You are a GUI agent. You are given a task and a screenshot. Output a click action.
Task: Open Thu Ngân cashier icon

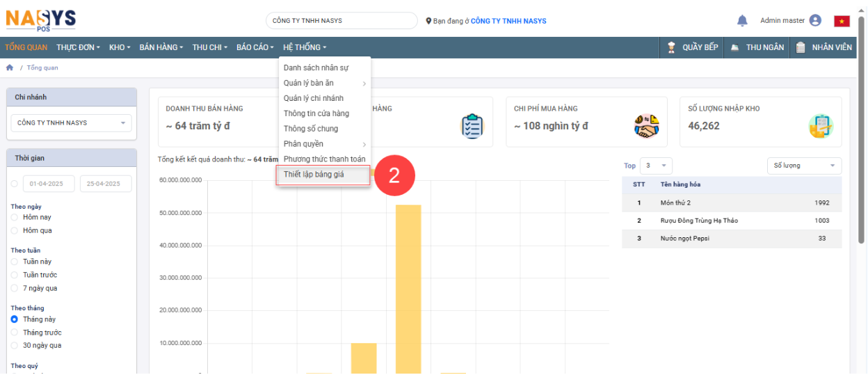point(735,47)
